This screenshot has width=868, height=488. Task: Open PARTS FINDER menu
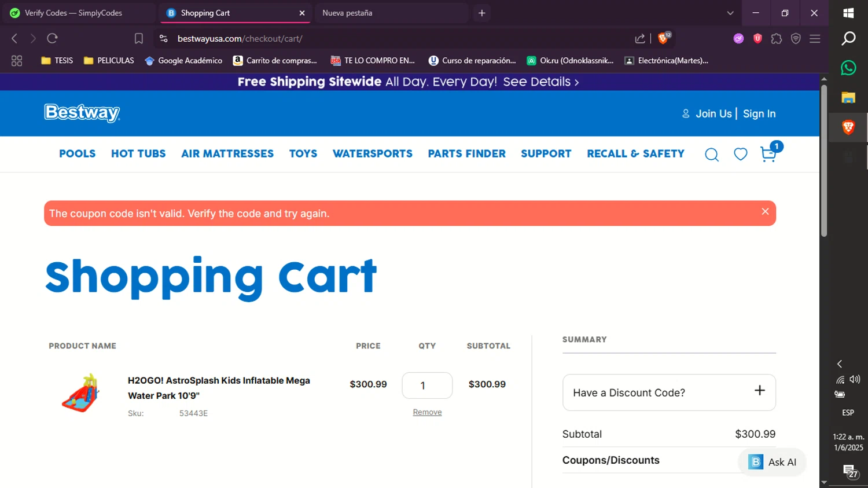[x=466, y=153]
